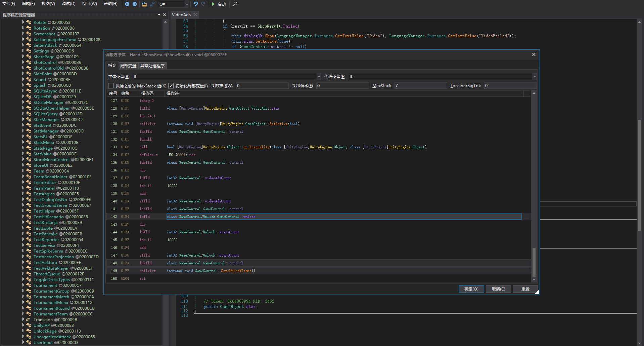Click the back navigation arrow icon
Image resolution: width=644 pixels, height=346 pixels.
(x=127, y=4)
